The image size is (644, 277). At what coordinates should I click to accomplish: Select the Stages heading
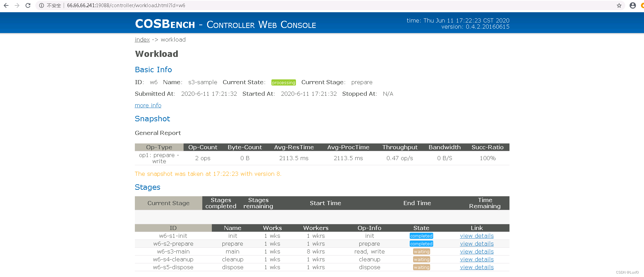click(147, 187)
